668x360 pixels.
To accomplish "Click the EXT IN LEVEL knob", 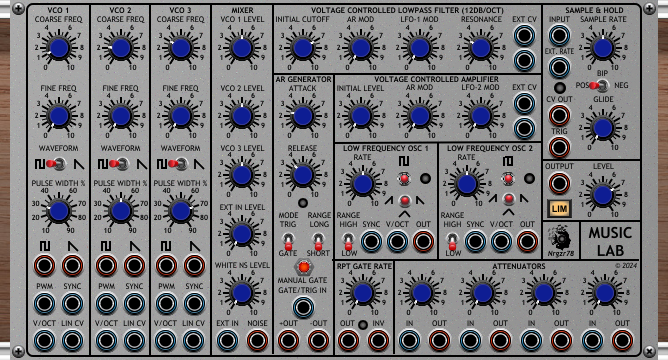I will pos(242,233).
